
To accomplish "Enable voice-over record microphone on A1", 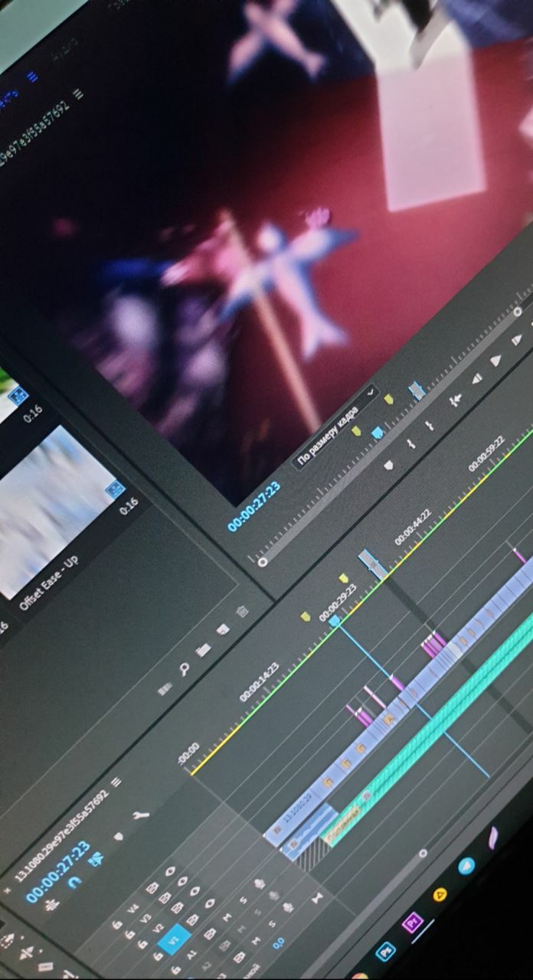I will [x=259, y=884].
